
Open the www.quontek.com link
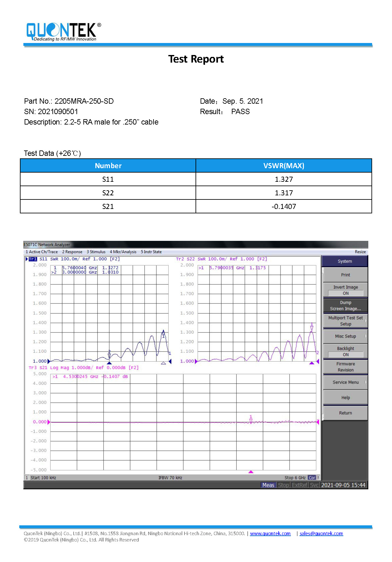tap(270, 534)
